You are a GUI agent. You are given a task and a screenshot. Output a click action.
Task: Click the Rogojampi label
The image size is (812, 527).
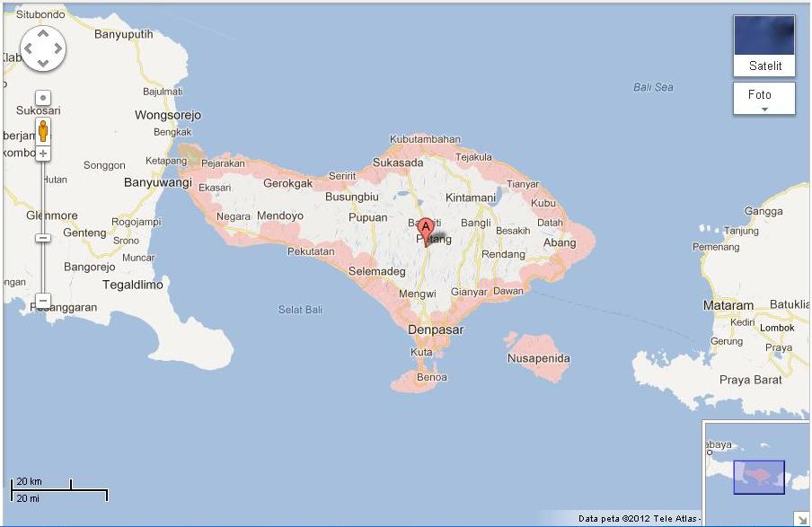(137, 222)
